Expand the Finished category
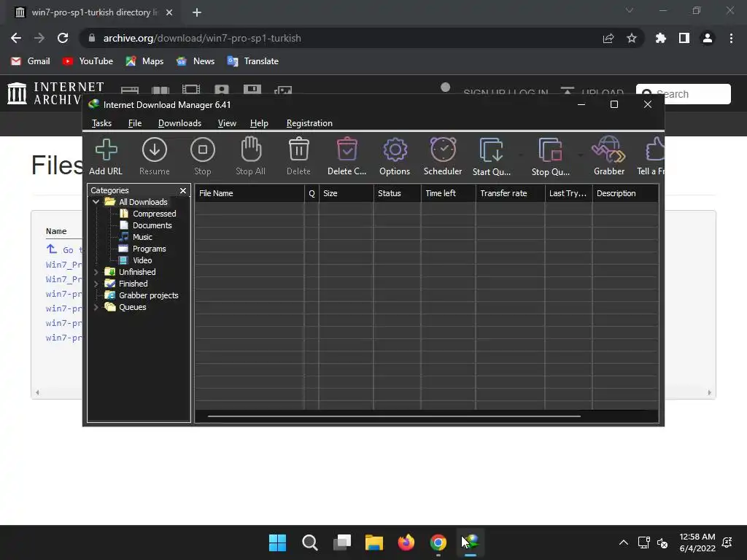 (x=96, y=284)
